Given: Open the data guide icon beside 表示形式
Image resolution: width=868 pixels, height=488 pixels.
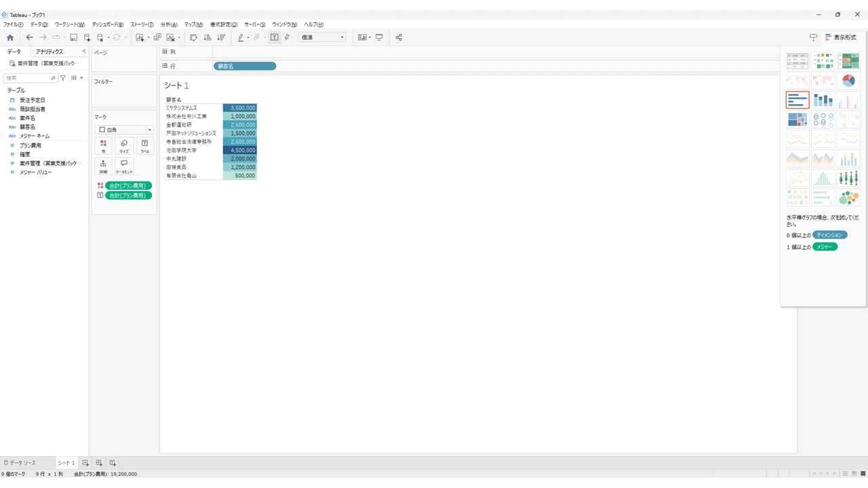Looking at the screenshot, I should [813, 37].
